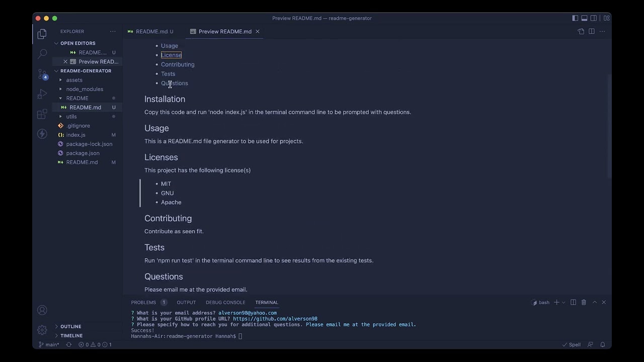The image size is (644, 362).
Task: Collapse the Open Editors section
Action: click(77, 43)
